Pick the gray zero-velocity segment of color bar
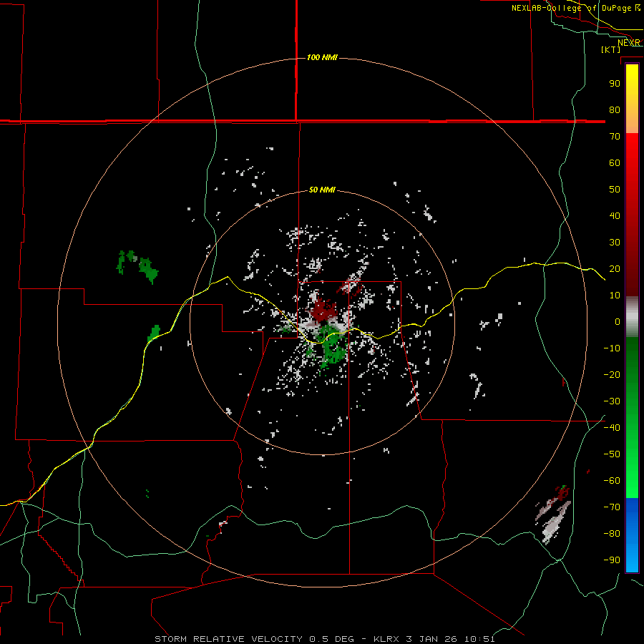The height and width of the screenshot is (644, 644). click(632, 317)
